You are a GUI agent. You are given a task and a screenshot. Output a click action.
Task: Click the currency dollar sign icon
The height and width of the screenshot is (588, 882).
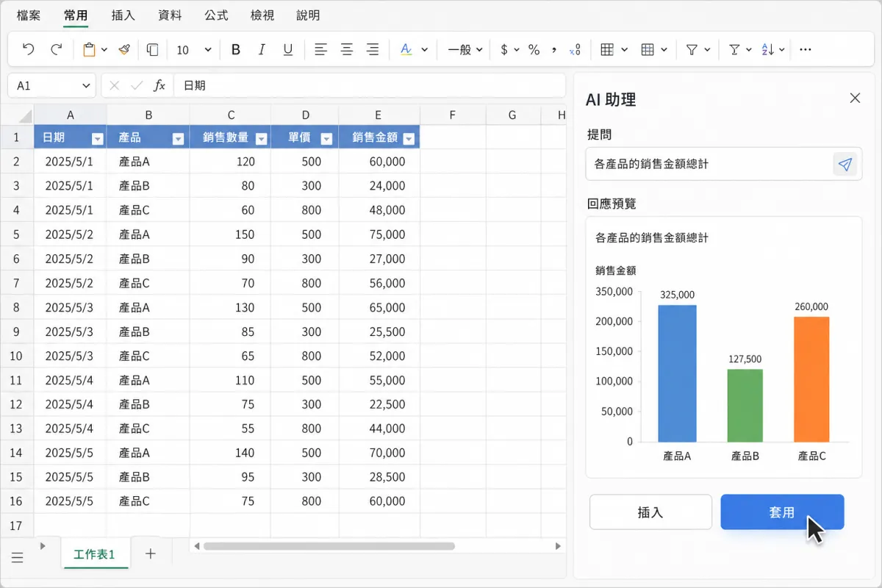[x=504, y=49]
